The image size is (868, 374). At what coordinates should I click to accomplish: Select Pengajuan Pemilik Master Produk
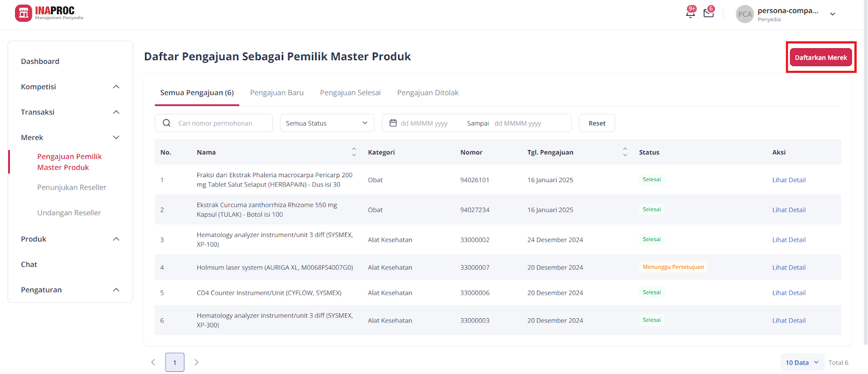point(69,162)
